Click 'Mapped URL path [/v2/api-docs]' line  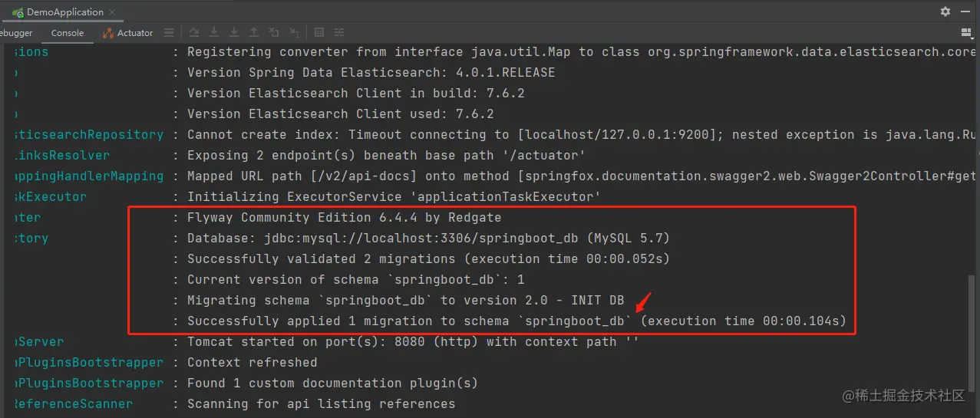click(x=582, y=176)
